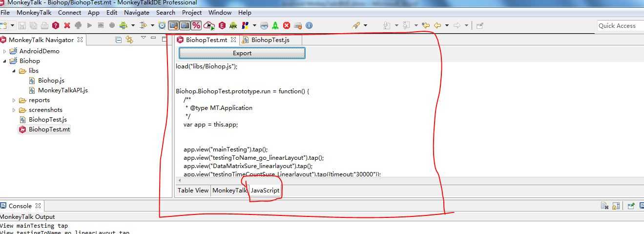Toggle the second screenshot camera toolbar button
644x234 pixels.
tap(185, 25)
